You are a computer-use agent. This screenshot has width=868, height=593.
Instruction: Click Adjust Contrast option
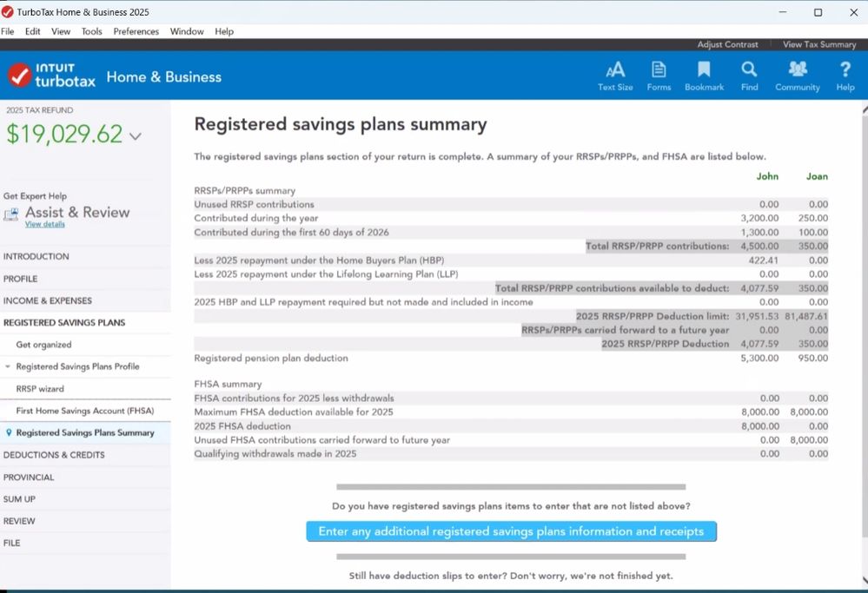(x=727, y=44)
